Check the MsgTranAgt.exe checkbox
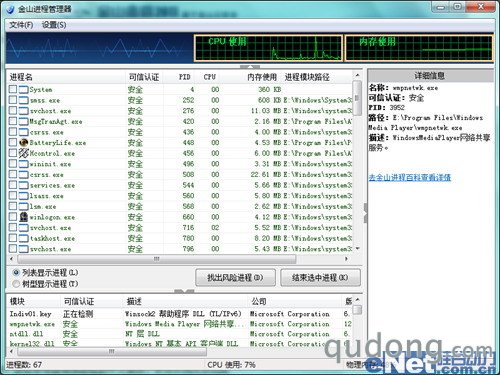The width and height of the screenshot is (500, 375). pos(13,121)
